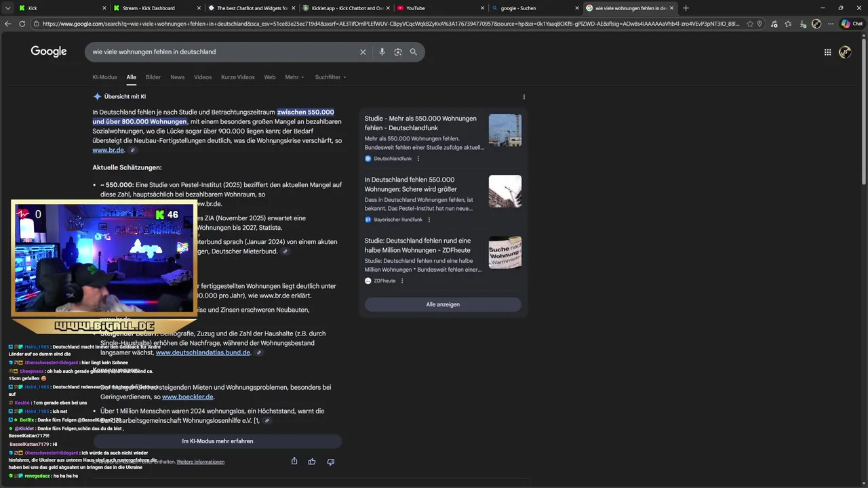Search by image with lens icon
Screen dimensions: 868x488
[398, 52]
